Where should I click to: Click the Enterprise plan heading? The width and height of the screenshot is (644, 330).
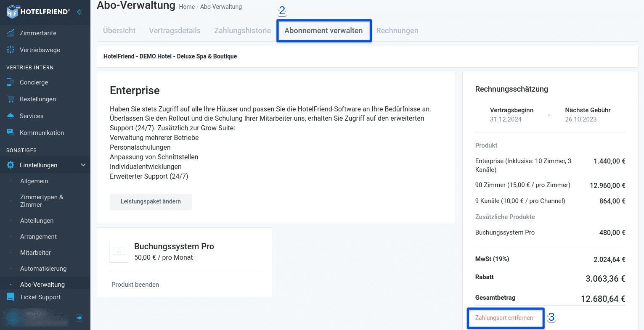135,90
